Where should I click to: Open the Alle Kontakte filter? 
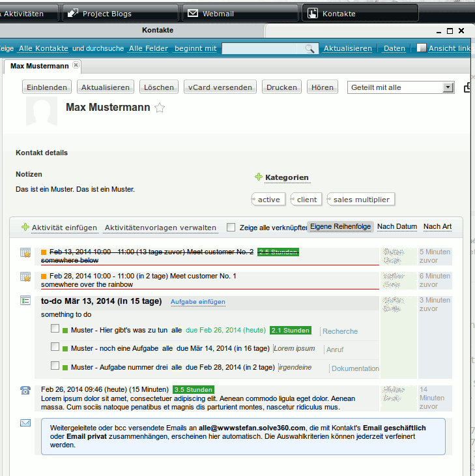point(44,48)
